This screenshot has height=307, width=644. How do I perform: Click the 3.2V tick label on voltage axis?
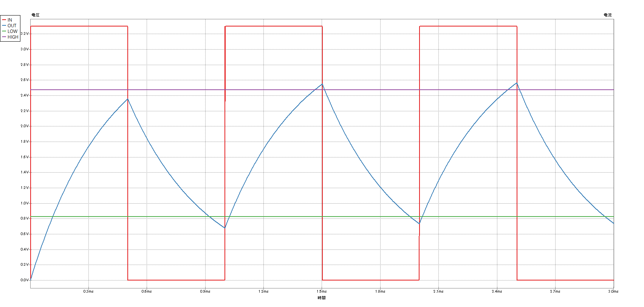point(25,34)
